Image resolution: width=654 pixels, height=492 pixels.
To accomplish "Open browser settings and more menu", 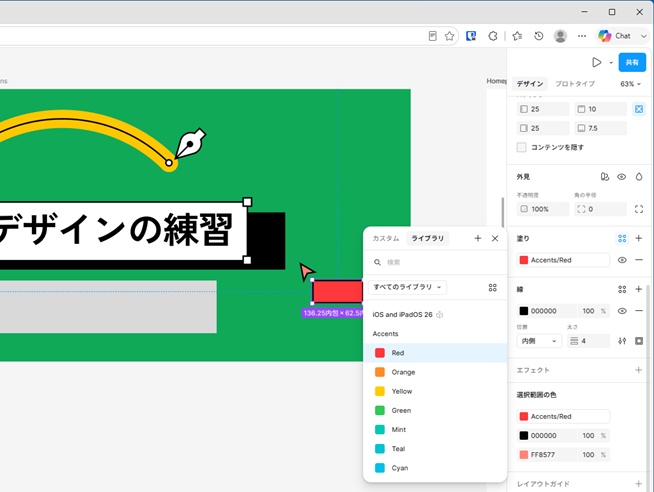I will click(x=582, y=36).
